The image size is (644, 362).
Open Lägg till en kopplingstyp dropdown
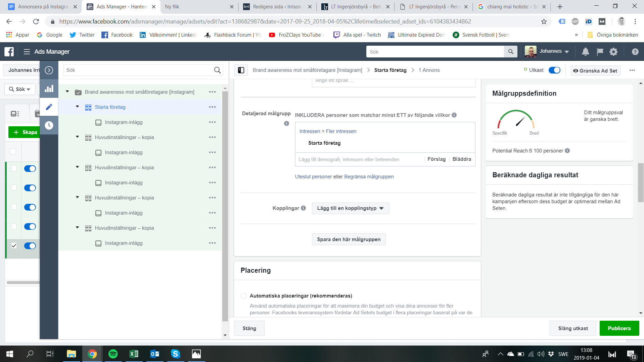pyautogui.click(x=350, y=208)
